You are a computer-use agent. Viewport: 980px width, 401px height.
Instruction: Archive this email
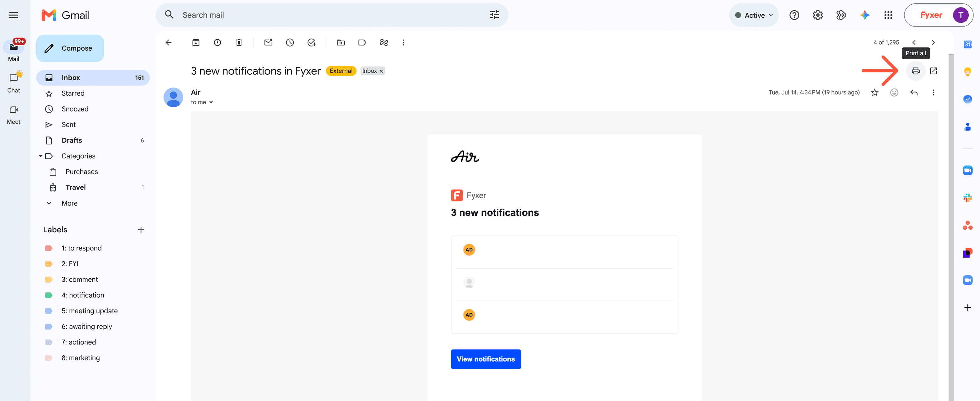[195, 42]
